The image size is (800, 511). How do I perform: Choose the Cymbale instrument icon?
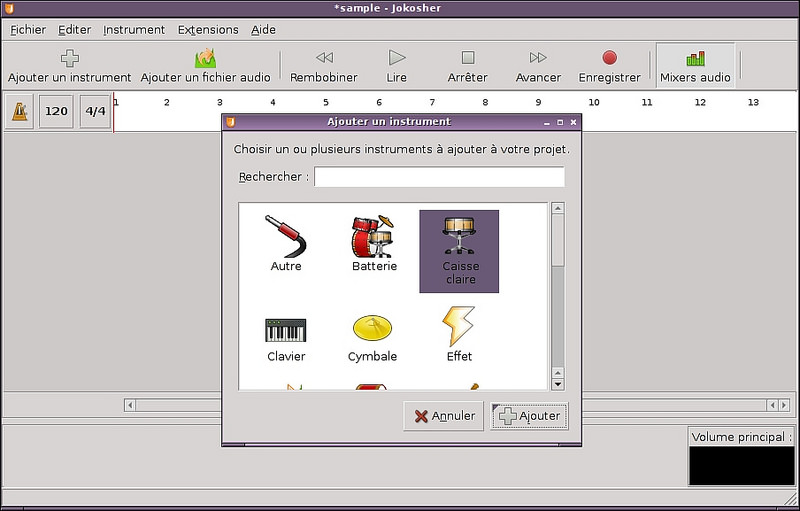click(x=372, y=327)
